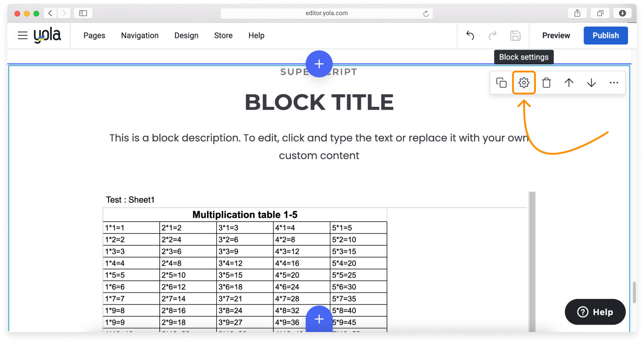Click the Yola logo
This screenshot has height=343, width=644.
pos(47,35)
